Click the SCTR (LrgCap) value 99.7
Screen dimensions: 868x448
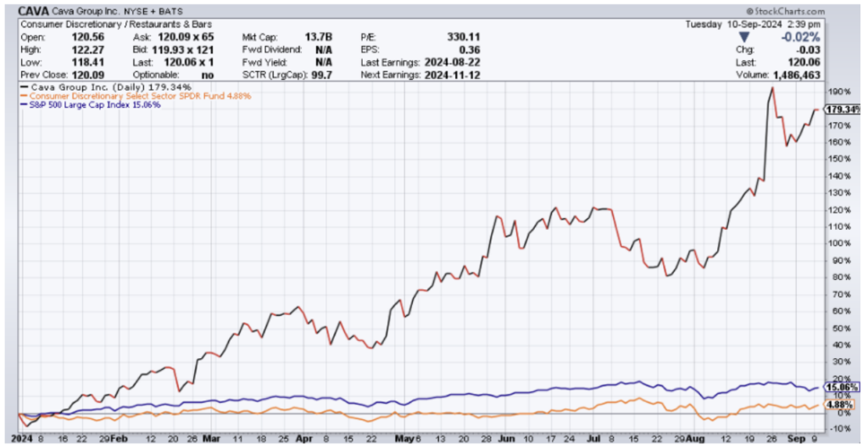[x=321, y=75]
